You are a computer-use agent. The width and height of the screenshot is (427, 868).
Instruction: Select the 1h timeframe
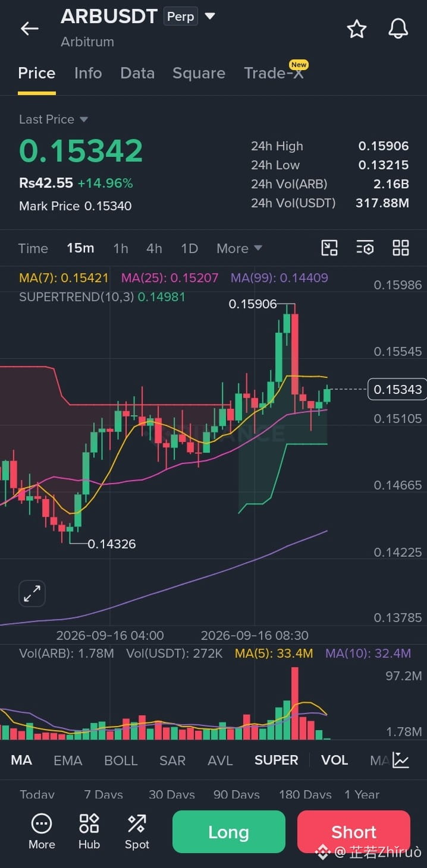(121, 248)
